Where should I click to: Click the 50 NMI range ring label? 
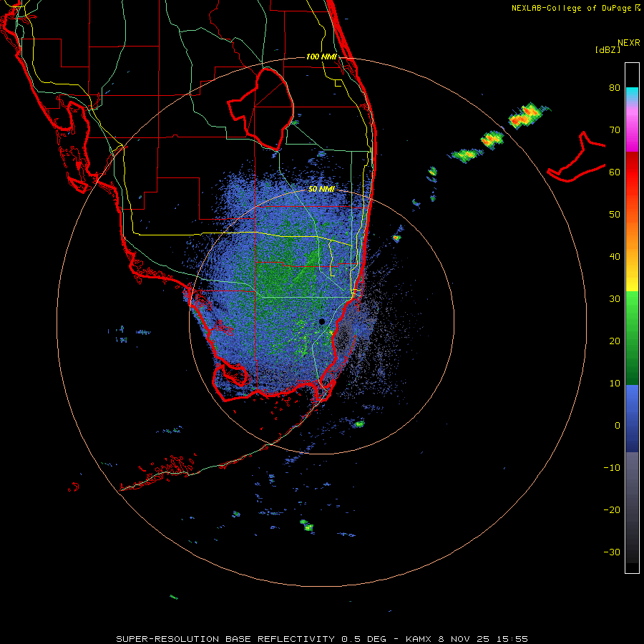pyautogui.click(x=321, y=190)
